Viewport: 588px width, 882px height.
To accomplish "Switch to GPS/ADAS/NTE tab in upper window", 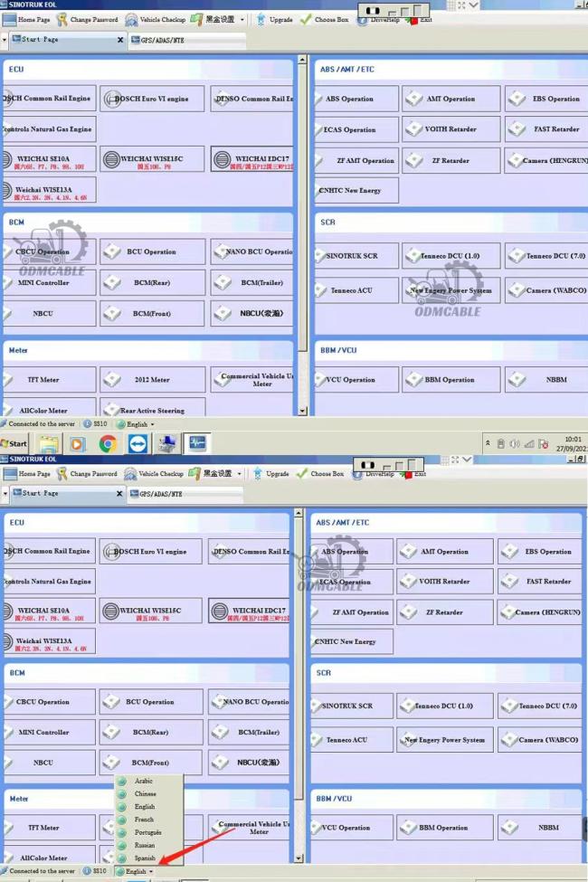I will (161, 40).
